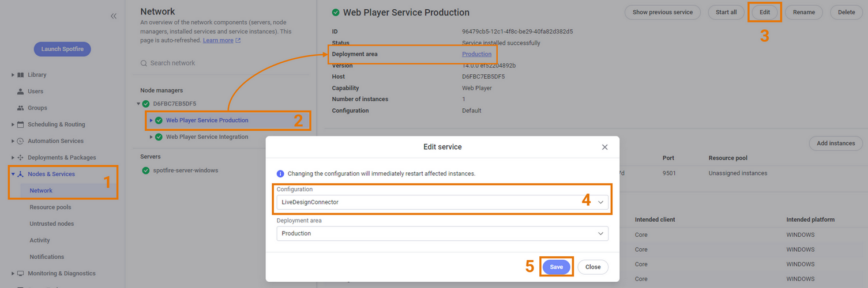The image size is (868, 288).
Task: Click green status icon in service details header
Action: pos(336,12)
